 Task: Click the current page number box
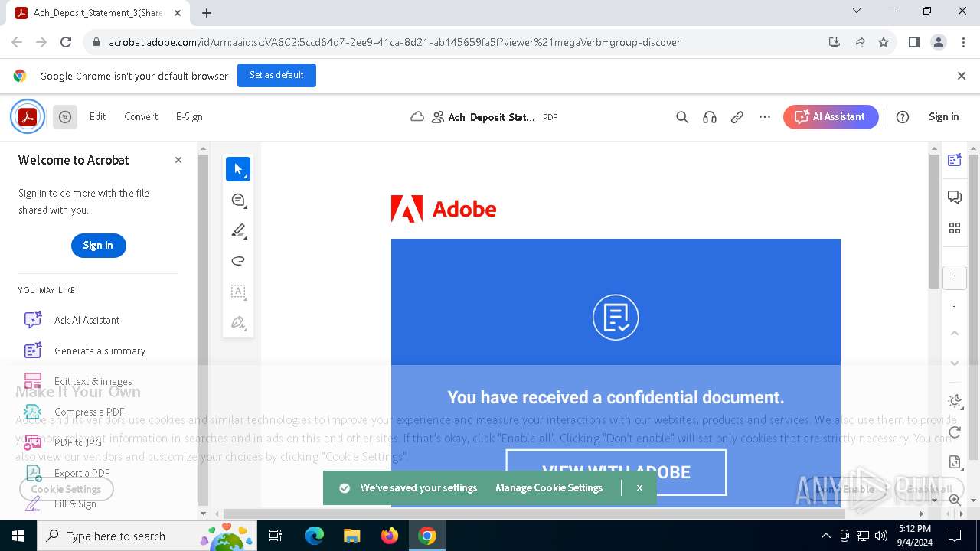tap(955, 279)
